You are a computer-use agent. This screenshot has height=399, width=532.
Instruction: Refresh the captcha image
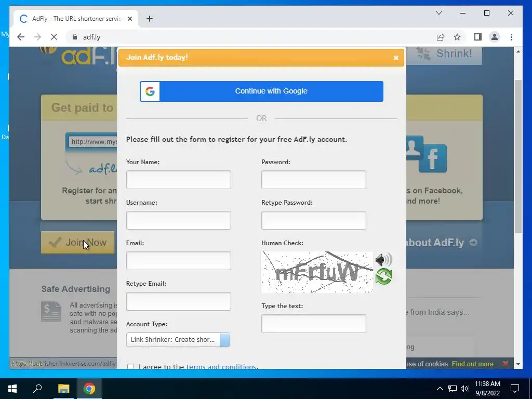[384, 276]
